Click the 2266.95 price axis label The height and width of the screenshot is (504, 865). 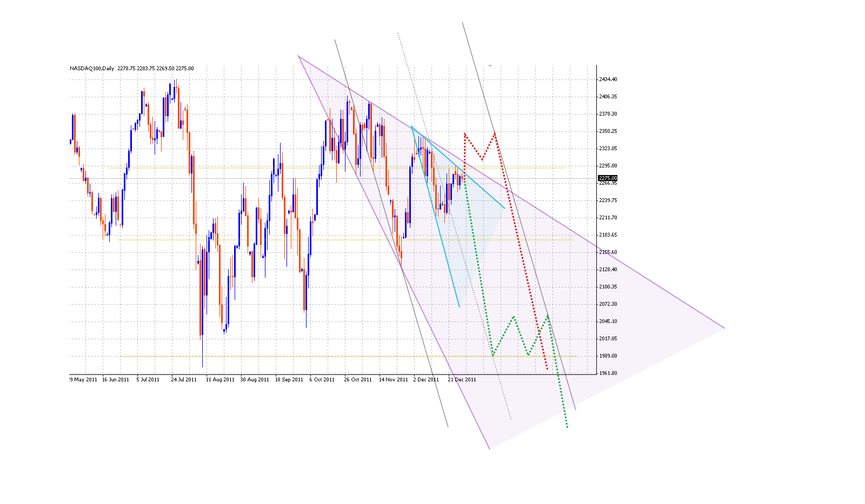pyautogui.click(x=608, y=183)
